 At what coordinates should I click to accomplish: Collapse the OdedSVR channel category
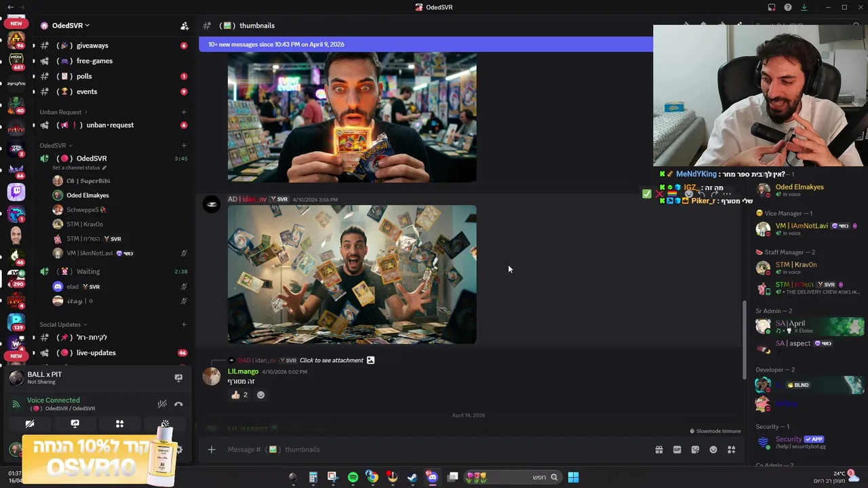56,145
